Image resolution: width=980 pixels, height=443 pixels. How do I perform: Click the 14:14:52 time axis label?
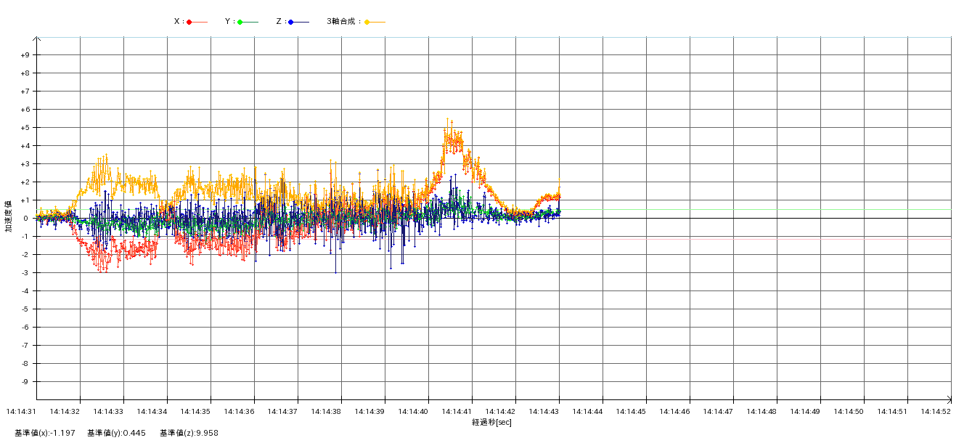[936, 412]
